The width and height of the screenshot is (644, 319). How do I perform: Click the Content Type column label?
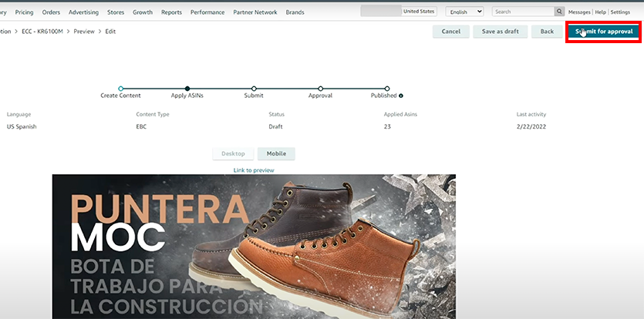153,114
